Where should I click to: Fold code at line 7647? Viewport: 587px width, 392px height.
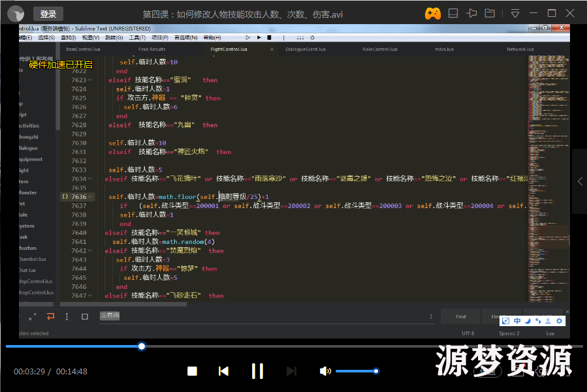pyautogui.click(x=90, y=295)
